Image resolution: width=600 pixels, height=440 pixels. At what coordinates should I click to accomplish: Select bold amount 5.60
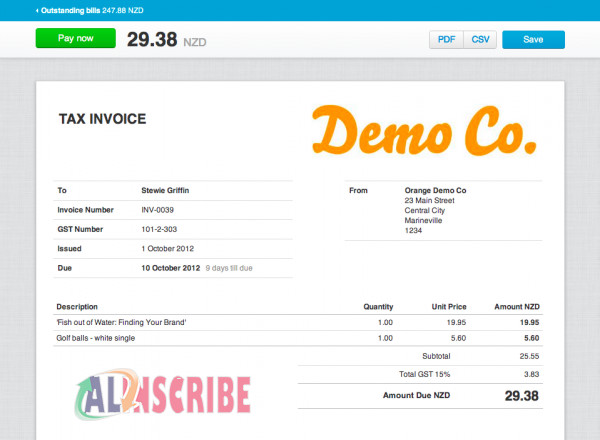tap(532, 338)
